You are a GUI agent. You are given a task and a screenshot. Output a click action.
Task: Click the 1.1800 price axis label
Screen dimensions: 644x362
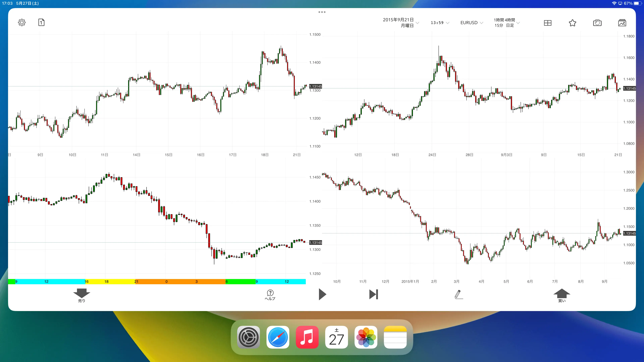pos(629,36)
